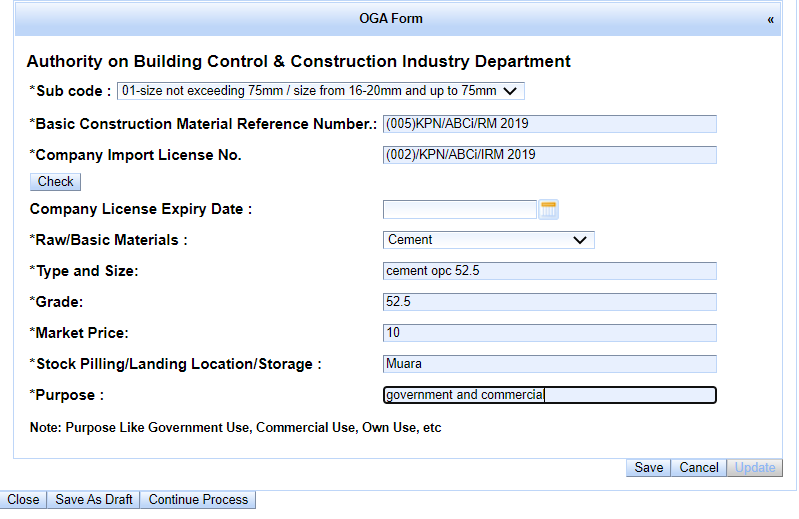Click Save As Draft

pyautogui.click(x=94, y=500)
